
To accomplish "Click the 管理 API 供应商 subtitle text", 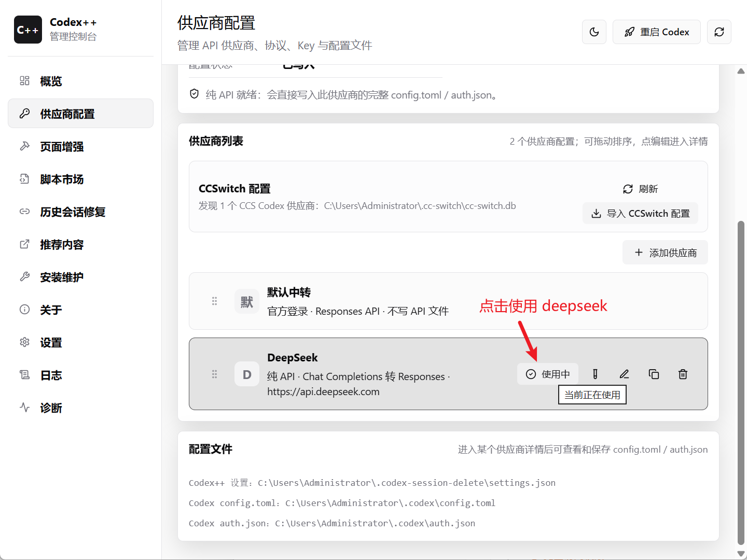I will click(275, 46).
